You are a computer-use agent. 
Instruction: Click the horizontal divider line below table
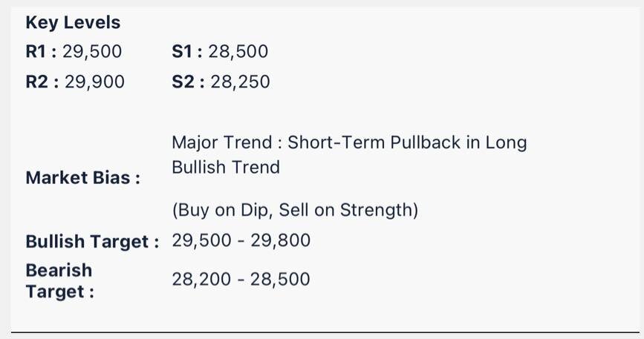(x=325, y=332)
